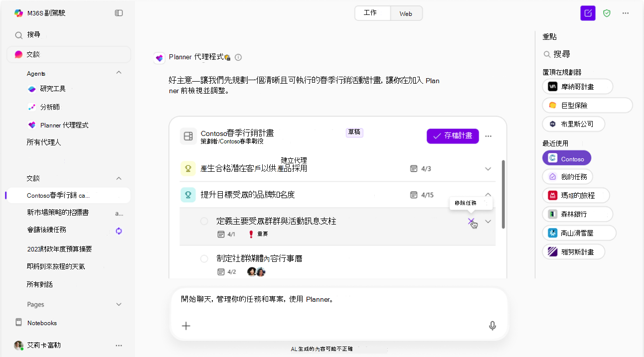644x357 pixels.
Task: Click the remove task X icon
Action: (472, 222)
